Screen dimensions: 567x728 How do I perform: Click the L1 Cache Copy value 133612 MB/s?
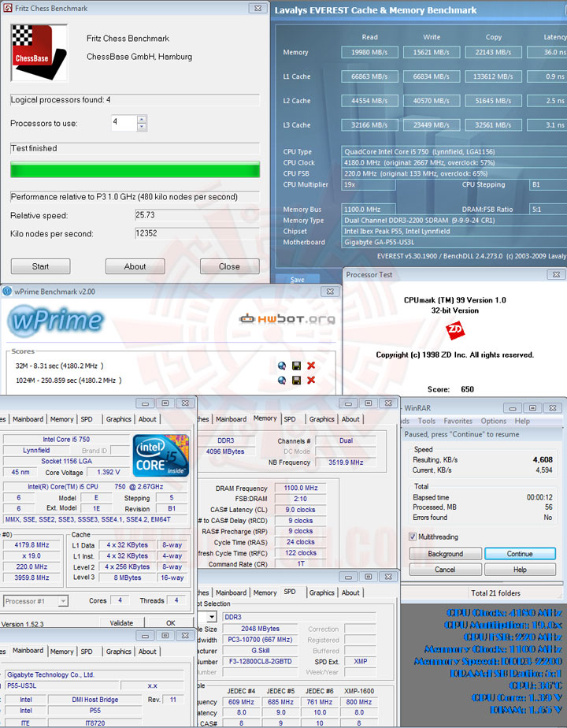493,76
